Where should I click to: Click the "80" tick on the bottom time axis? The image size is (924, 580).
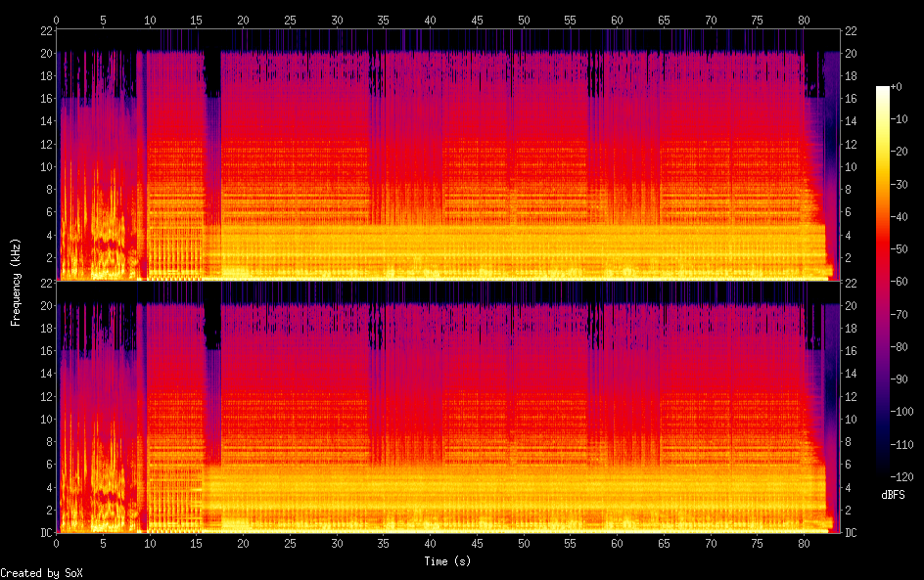pos(804,544)
